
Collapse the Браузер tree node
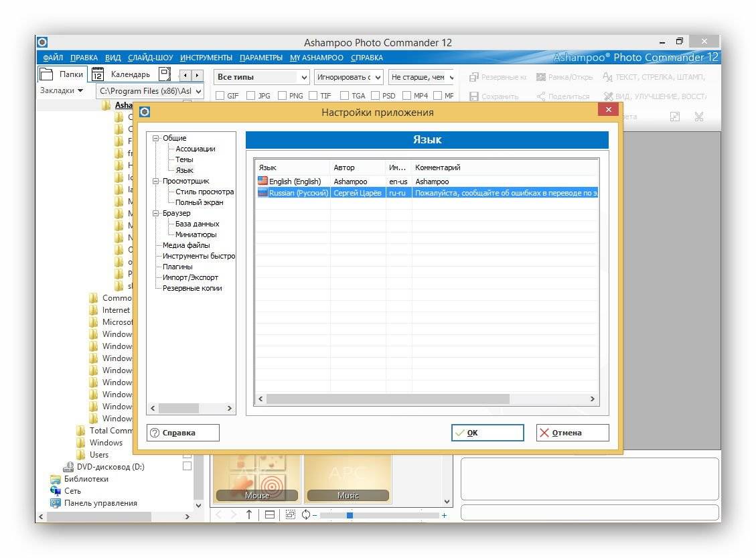coord(156,213)
